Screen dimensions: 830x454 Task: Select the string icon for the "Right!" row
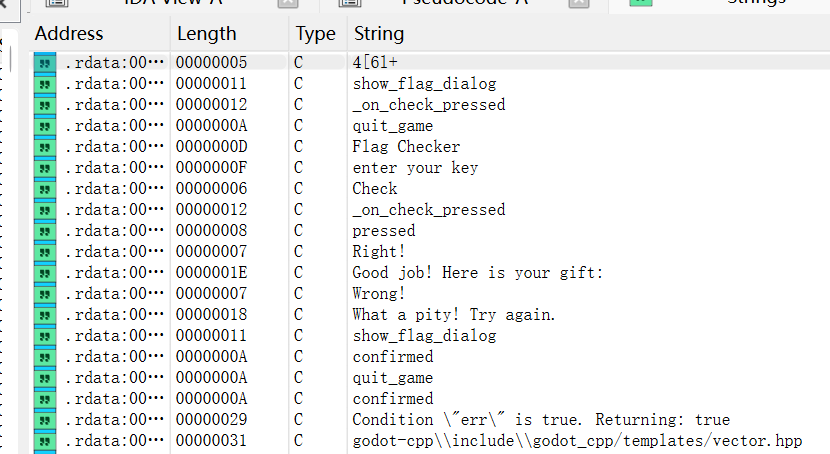click(x=45, y=252)
